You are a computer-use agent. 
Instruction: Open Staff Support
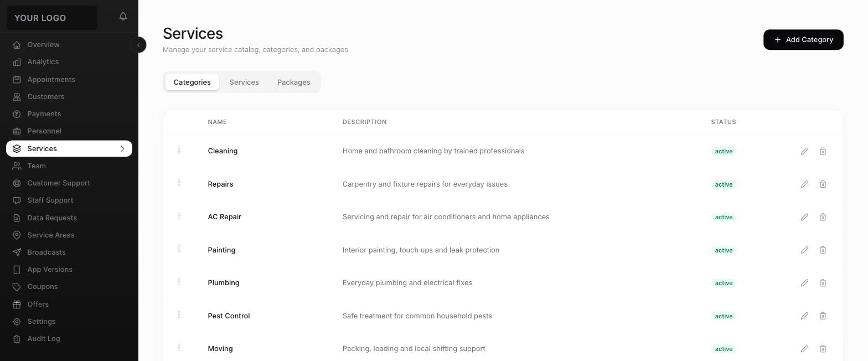point(69,200)
